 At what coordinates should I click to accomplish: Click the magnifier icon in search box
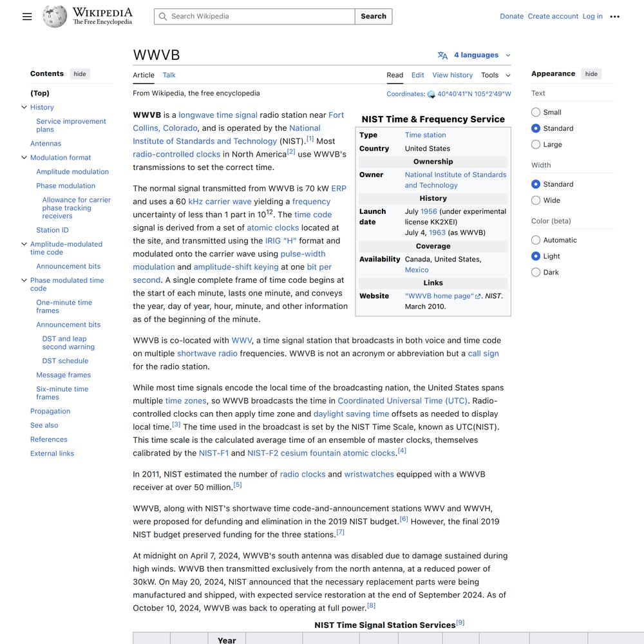(163, 17)
